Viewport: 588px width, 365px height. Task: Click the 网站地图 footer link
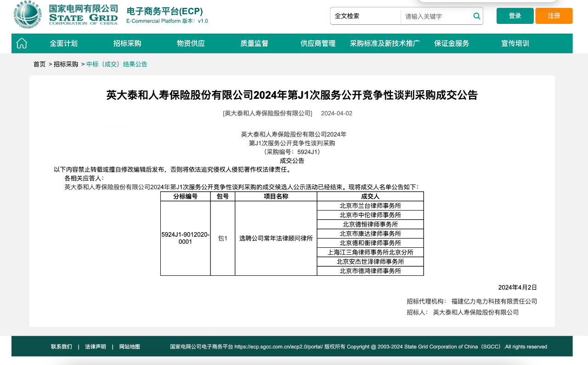pos(130,347)
